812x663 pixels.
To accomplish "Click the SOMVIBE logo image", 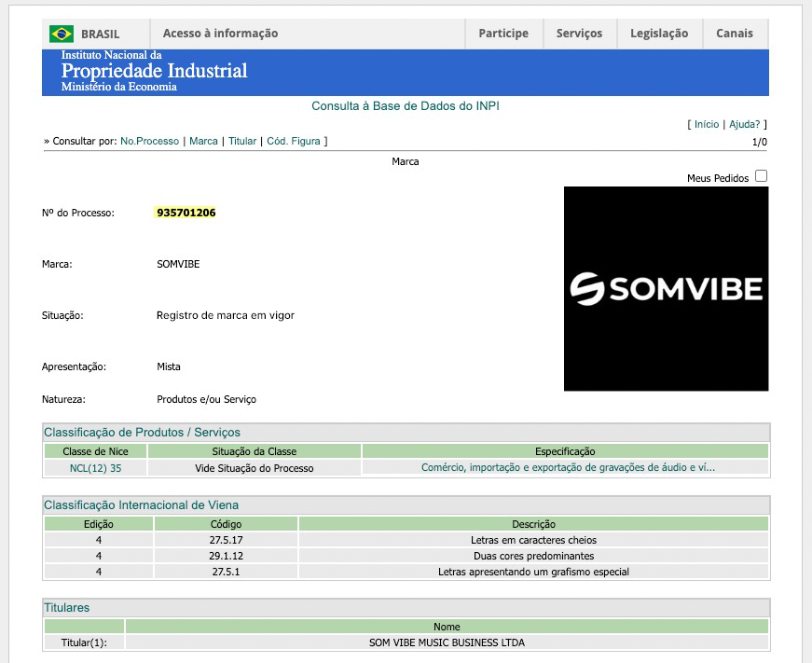I will (666, 288).
